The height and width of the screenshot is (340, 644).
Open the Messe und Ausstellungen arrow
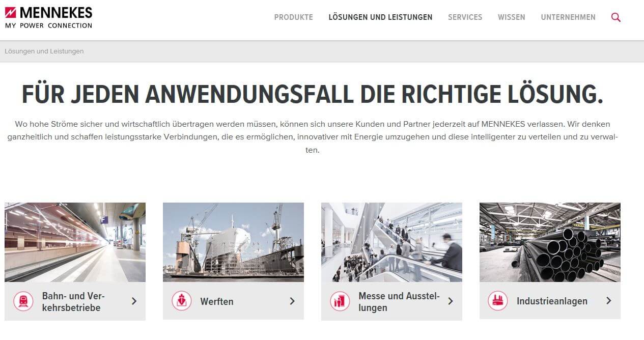[x=451, y=301]
